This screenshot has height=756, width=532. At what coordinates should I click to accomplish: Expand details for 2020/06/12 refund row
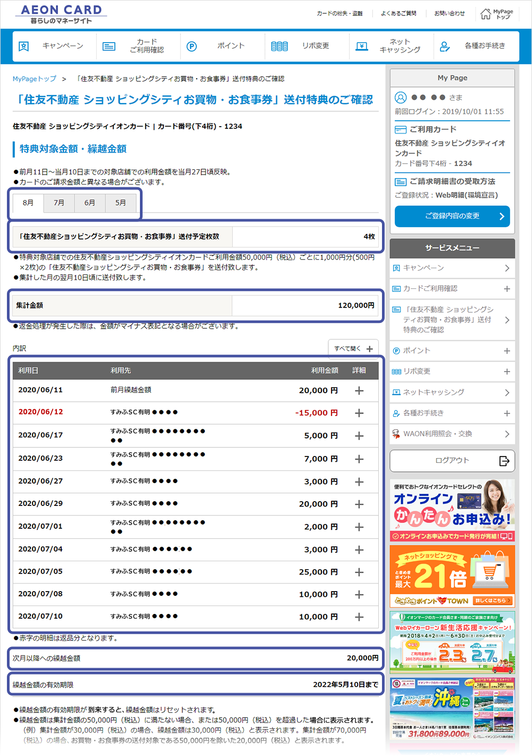pos(360,413)
